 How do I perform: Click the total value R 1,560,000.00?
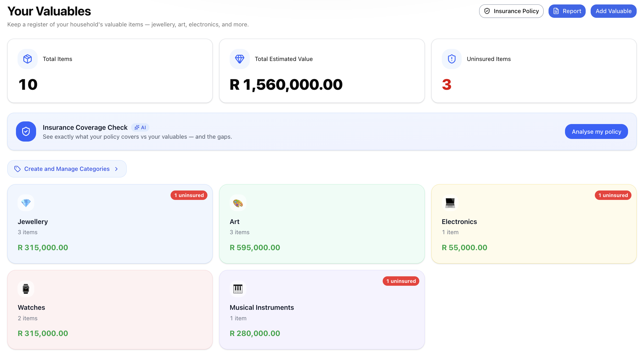coord(286,85)
